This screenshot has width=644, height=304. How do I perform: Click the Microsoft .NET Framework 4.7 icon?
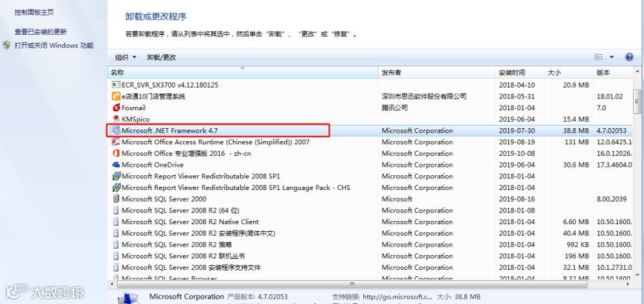coord(116,131)
